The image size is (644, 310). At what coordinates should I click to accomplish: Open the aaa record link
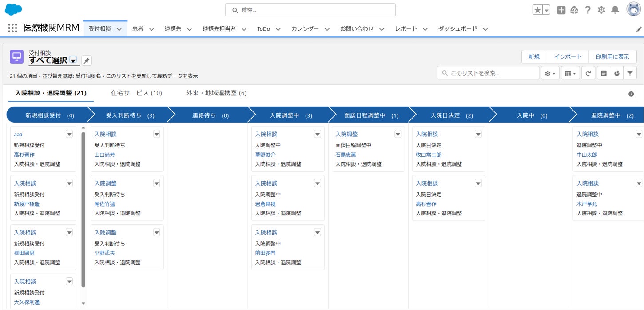point(18,134)
